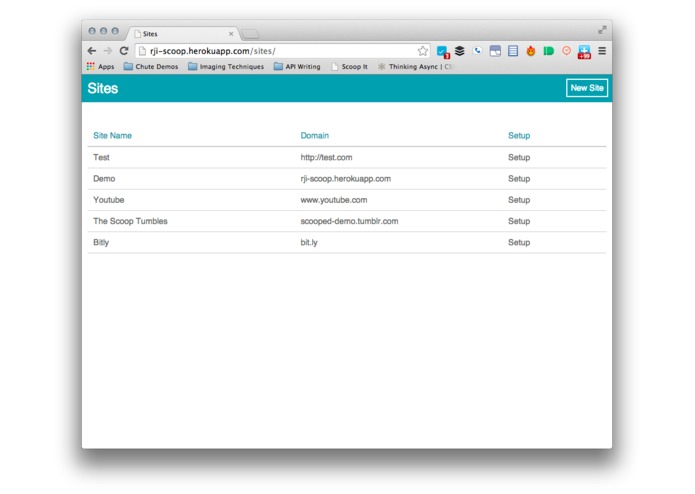Click the green ID extension icon
The width and height of the screenshot is (695, 494).
(548, 51)
